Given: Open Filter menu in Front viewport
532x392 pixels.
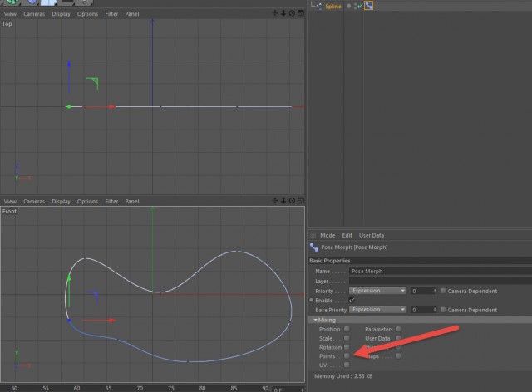Looking at the screenshot, I should (111, 202).
